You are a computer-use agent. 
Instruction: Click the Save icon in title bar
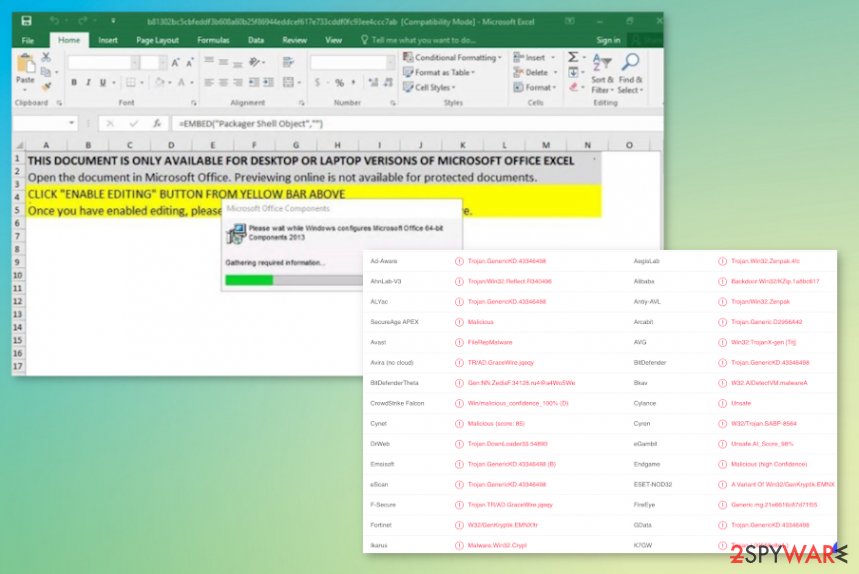pos(26,21)
